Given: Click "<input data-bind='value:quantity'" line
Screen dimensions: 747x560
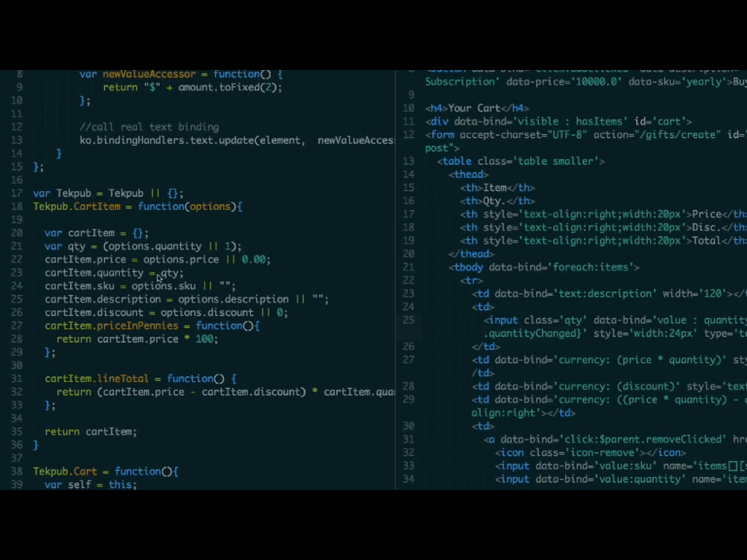Looking at the screenshot, I should pyautogui.click(x=621, y=480).
